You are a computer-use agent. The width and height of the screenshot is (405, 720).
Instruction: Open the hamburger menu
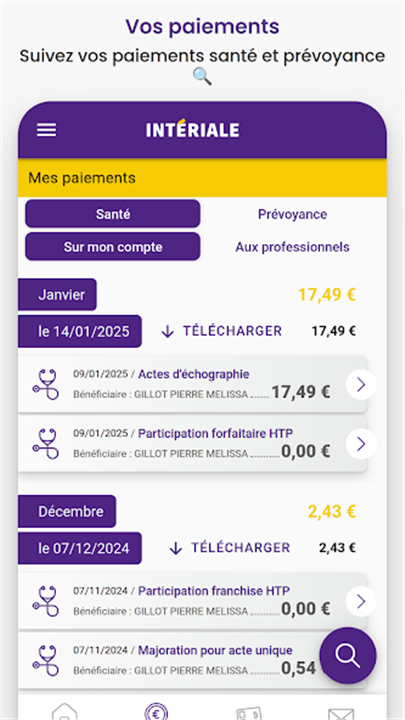(x=46, y=130)
